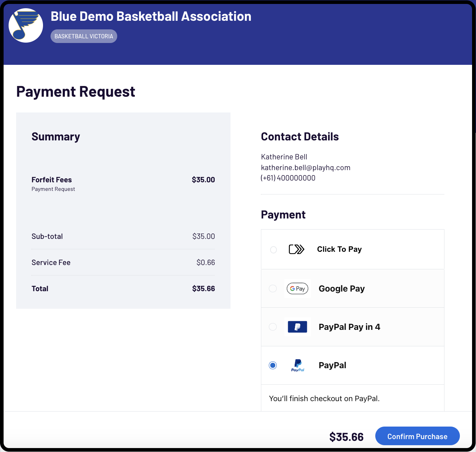This screenshot has width=476, height=452.
Task: Click the PayPal Pay in 4 logo
Action: point(297,327)
